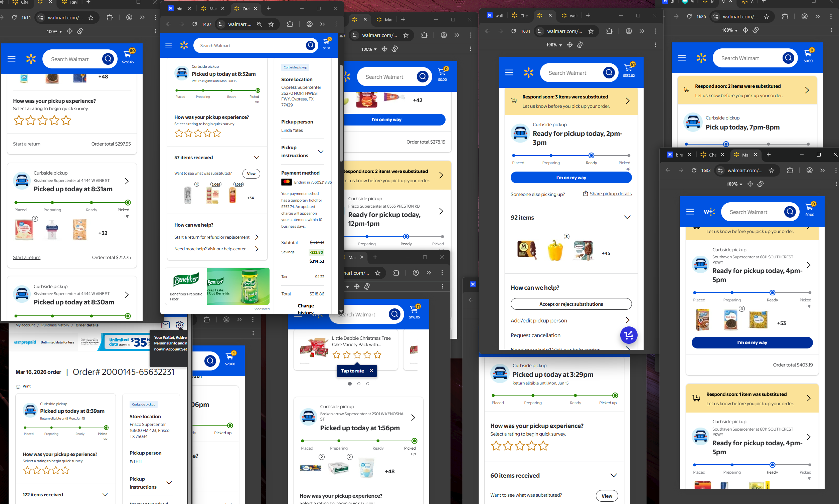Open hamburger menu in Cypress order window
This screenshot has height=504, width=839.
pos(169,45)
